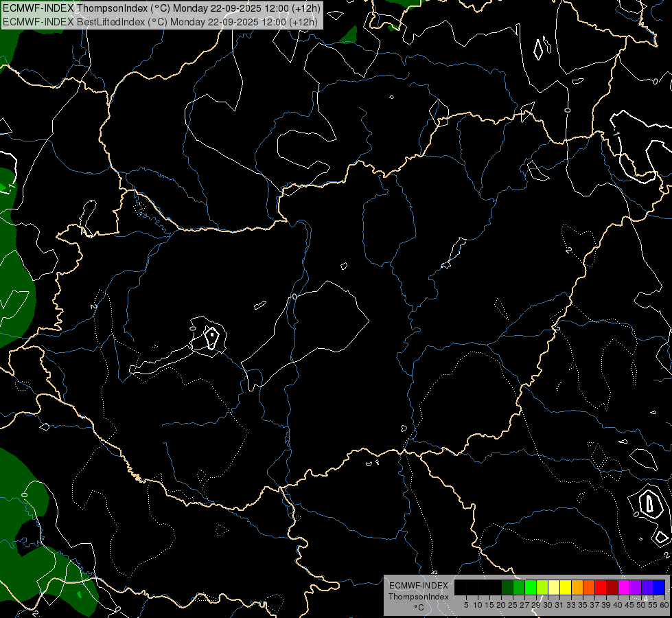672x618 pixels.
Task: Click the ECMWF-INDEX label in the legend
Action: 419,586
